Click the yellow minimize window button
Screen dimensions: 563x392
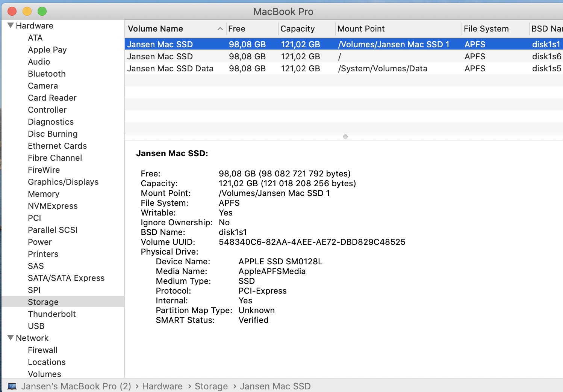pyautogui.click(x=27, y=11)
